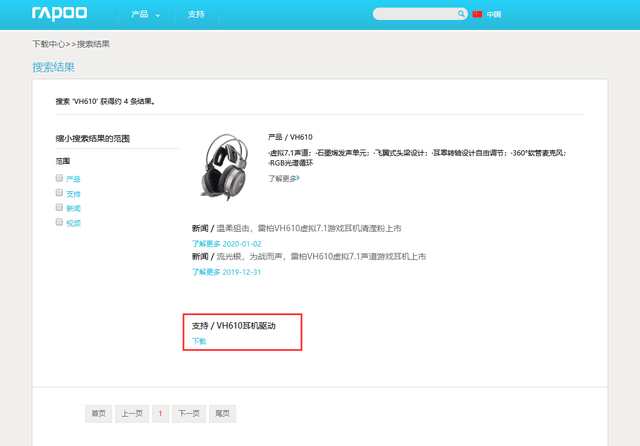Click 下载 link for VH610 driver
Viewport: 640px width, 446px height.
199,341
